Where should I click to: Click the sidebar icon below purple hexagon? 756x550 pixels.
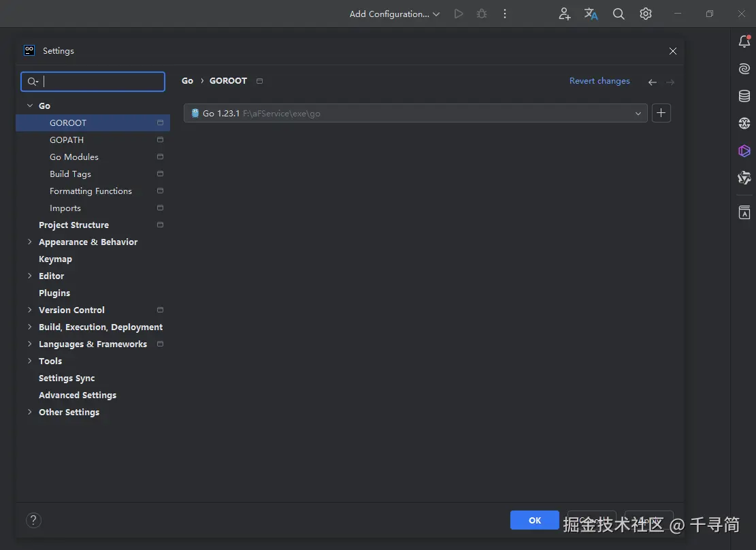(744, 178)
